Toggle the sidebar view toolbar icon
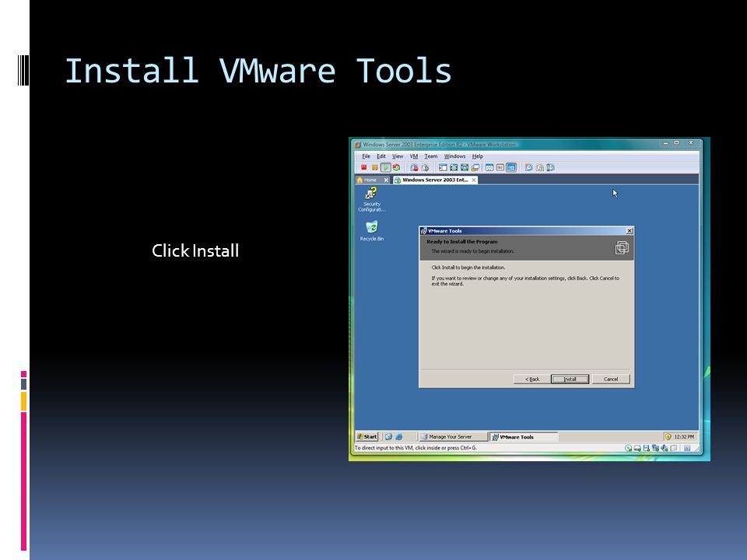747x560 pixels. pos(443,168)
